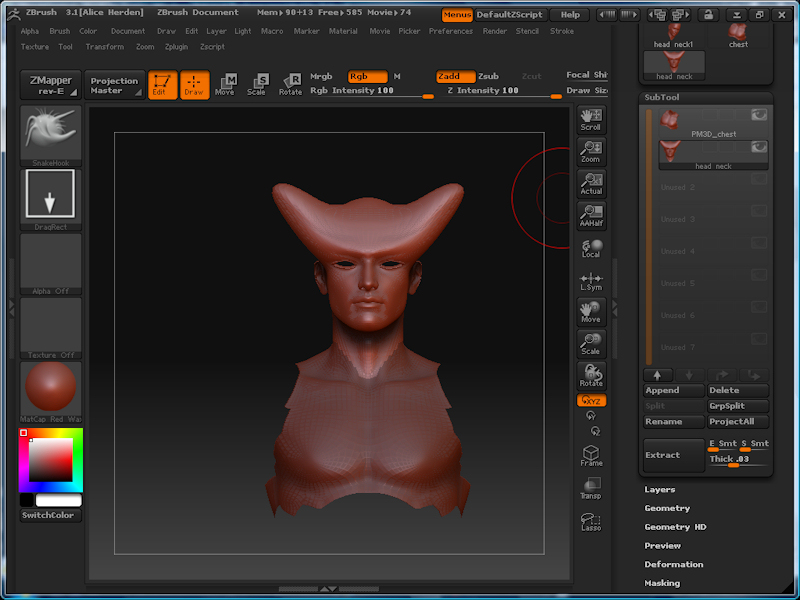The width and height of the screenshot is (800, 600).
Task: Select the Scroll canvas icon
Action: (x=591, y=120)
